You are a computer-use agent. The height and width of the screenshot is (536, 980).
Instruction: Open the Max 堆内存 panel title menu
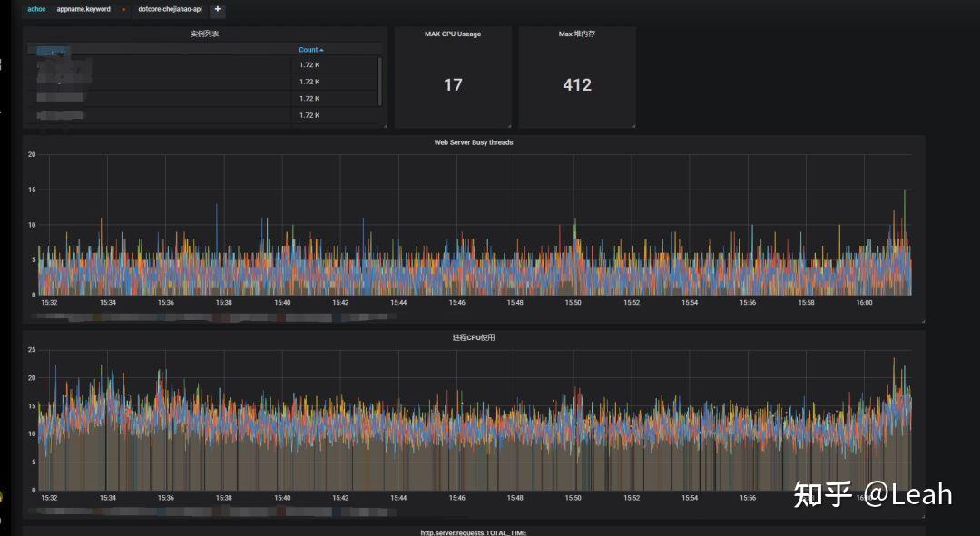pyautogui.click(x=576, y=34)
